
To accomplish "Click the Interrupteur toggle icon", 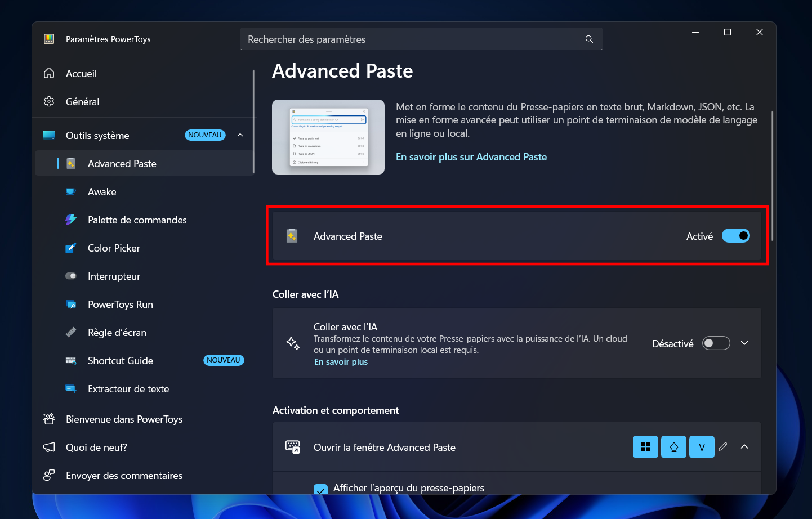I will click(71, 276).
